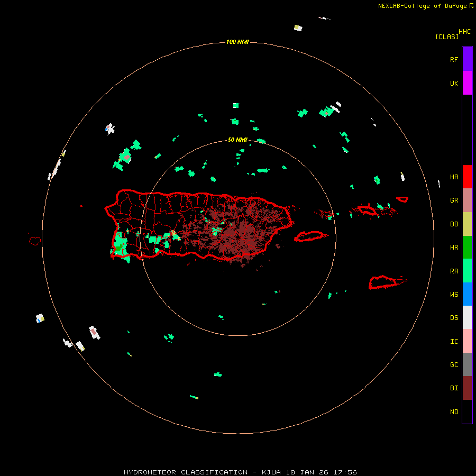Click the large rain echo in southwest Puerto Rico

pyautogui.click(x=121, y=245)
